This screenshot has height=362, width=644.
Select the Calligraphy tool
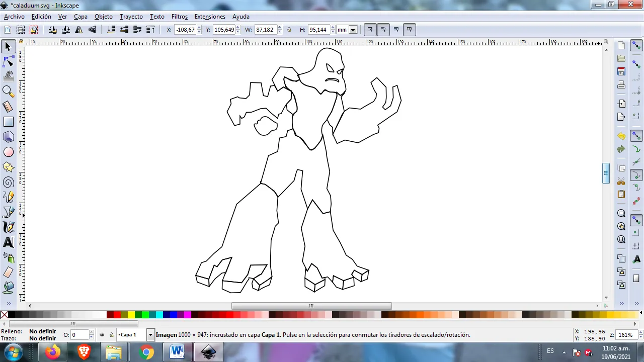8,227
